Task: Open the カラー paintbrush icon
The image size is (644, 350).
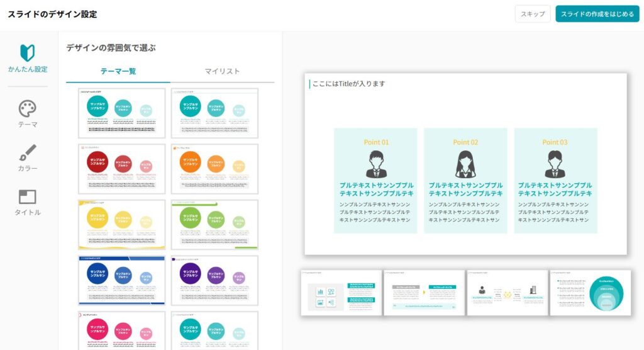Action: [x=27, y=152]
